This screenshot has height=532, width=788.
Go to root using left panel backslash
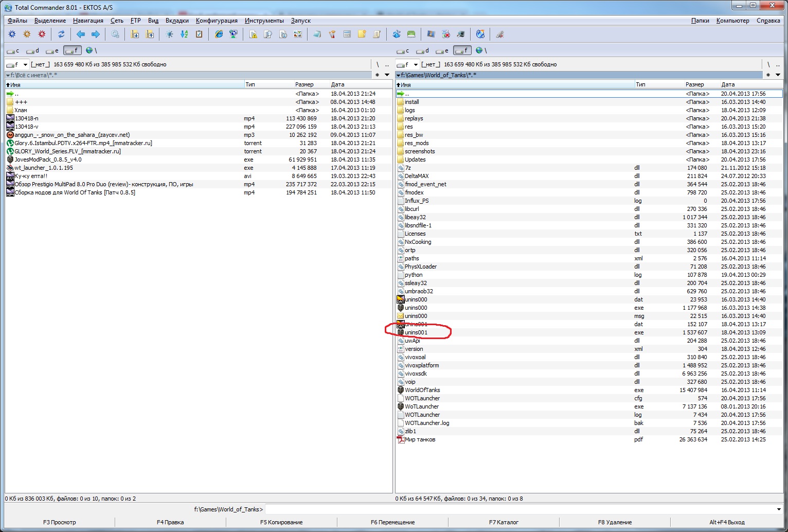(378, 64)
